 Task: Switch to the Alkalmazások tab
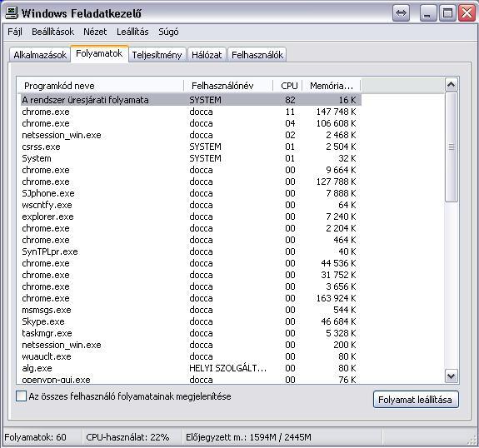click(40, 55)
